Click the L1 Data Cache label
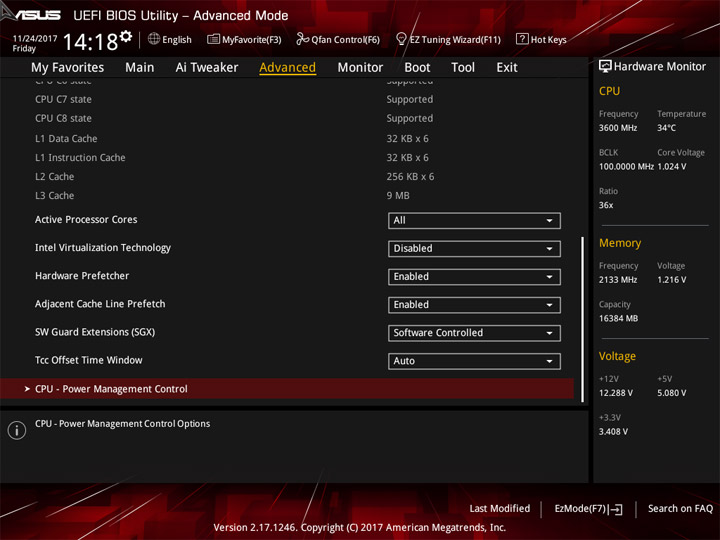 (x=66, y=138)
